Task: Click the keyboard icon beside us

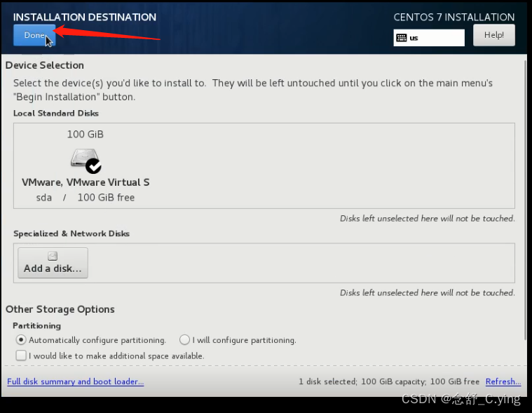Action: (x=402, y=38)
